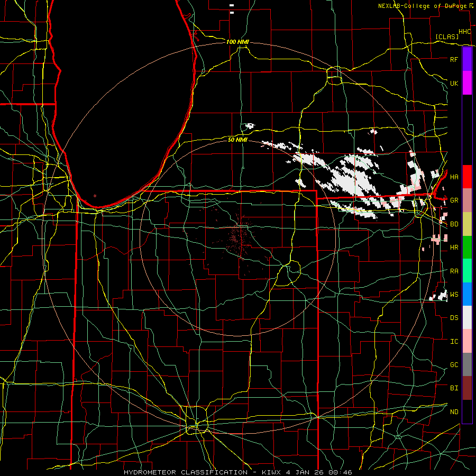The image size is (476, 476).
Task: Click the dark green HR legend swatch
Action: click(x=467, y=248)
